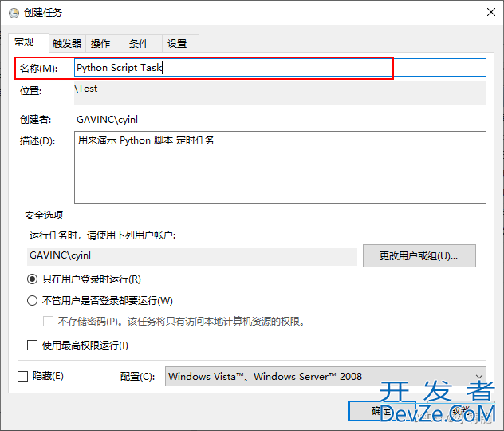Click the clock icon in the title bar
Viewport: 504px width, 431px height.
[x=14, y=13]
